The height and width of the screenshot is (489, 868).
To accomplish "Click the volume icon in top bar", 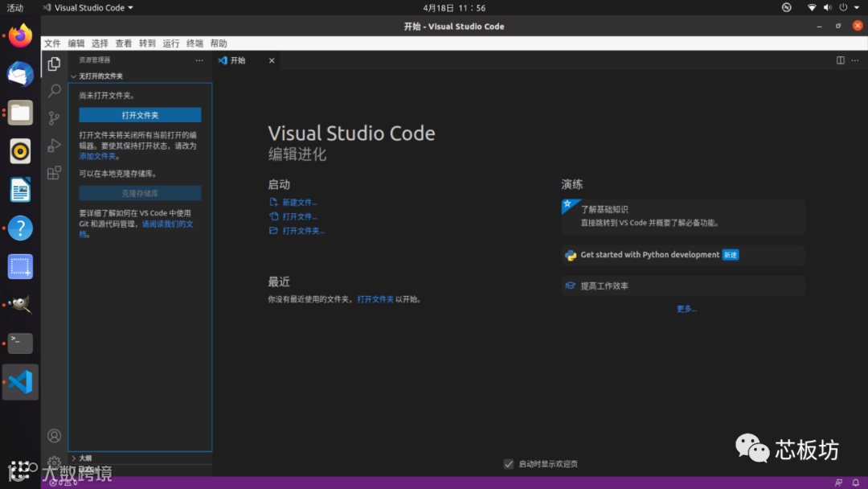I will 827,8.
